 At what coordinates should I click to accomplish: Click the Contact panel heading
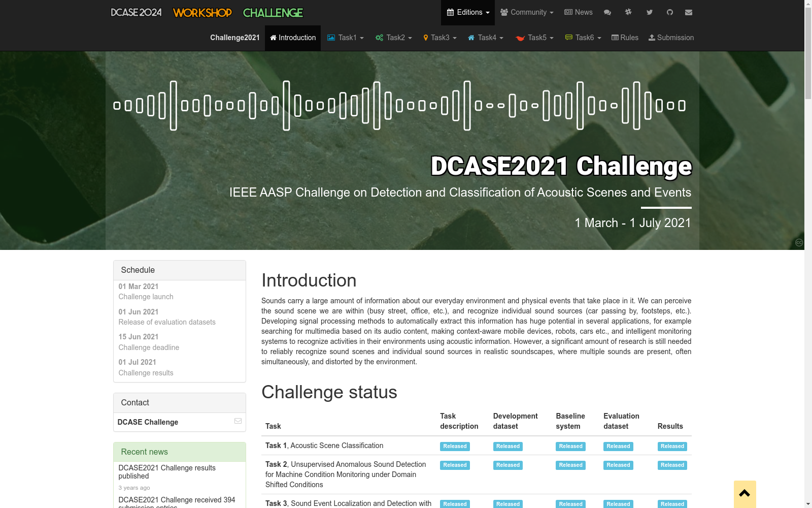pos(180,403)
